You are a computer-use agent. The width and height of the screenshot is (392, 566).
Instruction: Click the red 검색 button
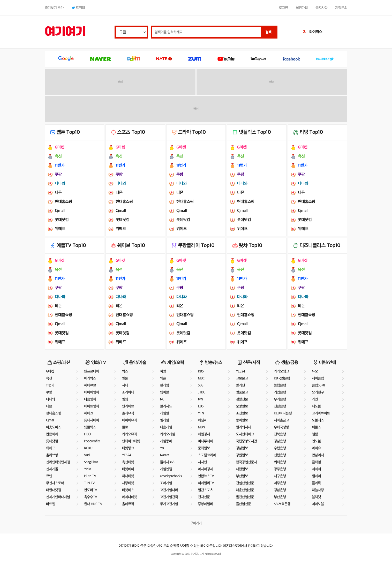tap(268, 32)
